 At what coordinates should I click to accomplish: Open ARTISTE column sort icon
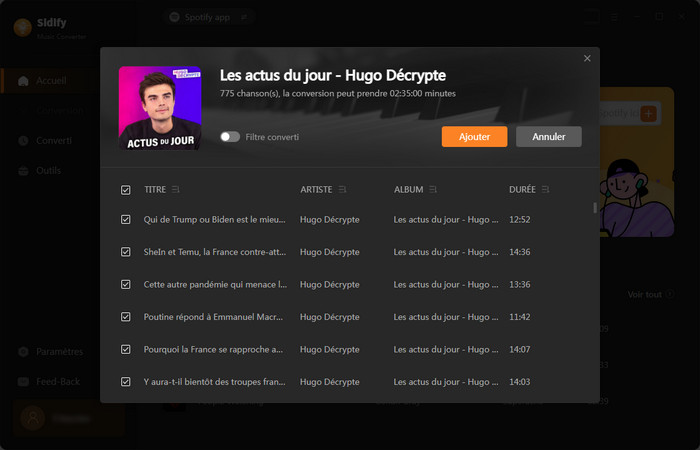(x=343, y=189)
